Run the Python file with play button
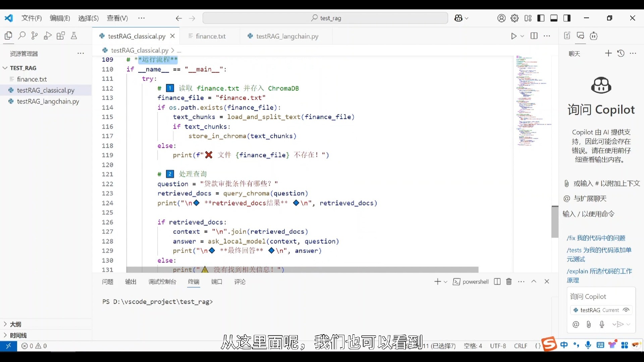Image resolution: width=644 pixels, height=362 pixels. [514, 36]
